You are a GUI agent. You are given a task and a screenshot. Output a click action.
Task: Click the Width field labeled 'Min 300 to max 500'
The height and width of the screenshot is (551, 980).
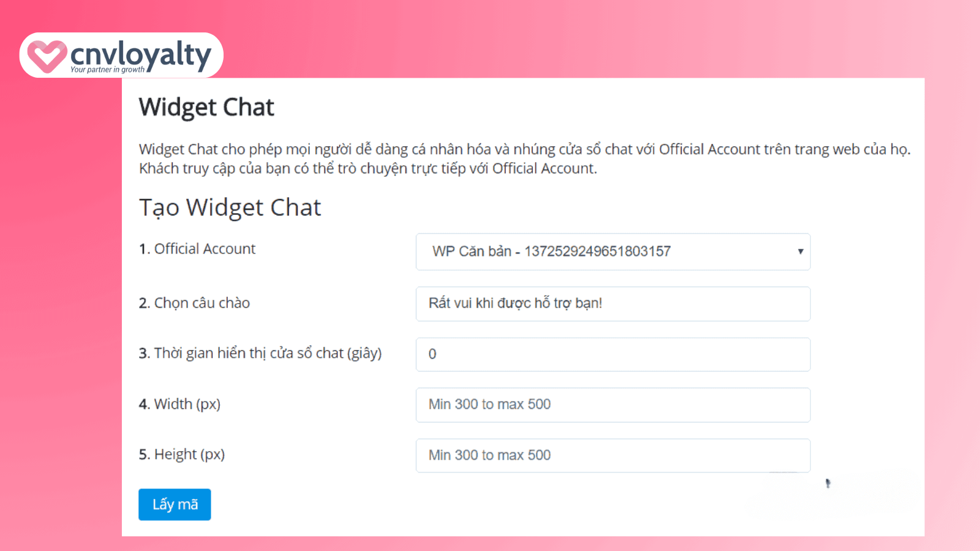(612, 405)
